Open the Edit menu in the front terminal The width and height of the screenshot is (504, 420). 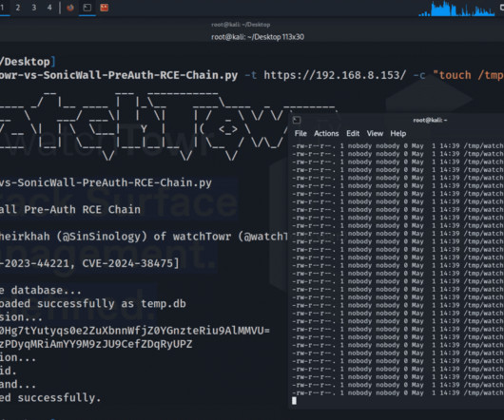(353, 133)
